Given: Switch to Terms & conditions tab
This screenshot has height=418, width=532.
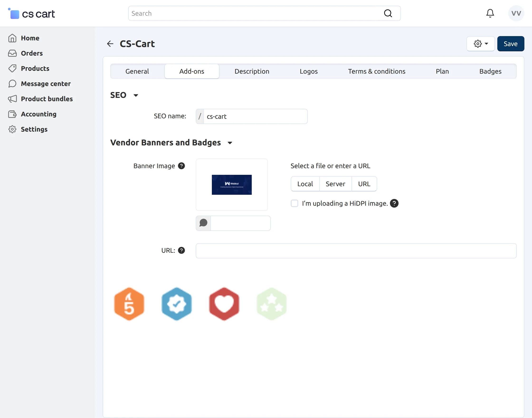Looking at the screenshot, I should [x=377, y=71].
